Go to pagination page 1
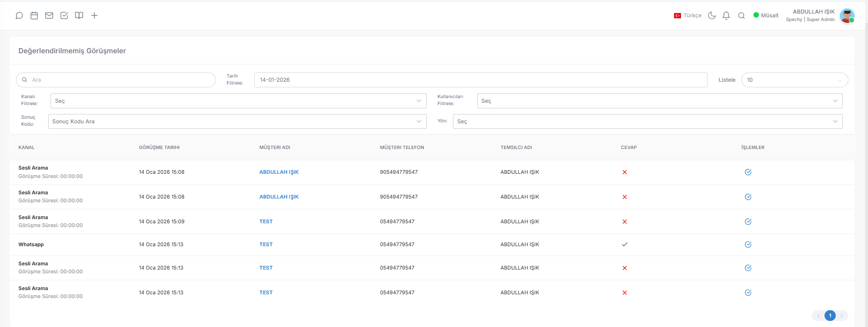 click(830, 316)
